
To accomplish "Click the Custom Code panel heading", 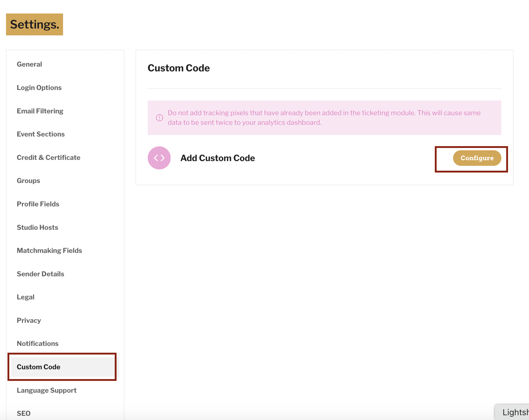I will tap(179, 68).
